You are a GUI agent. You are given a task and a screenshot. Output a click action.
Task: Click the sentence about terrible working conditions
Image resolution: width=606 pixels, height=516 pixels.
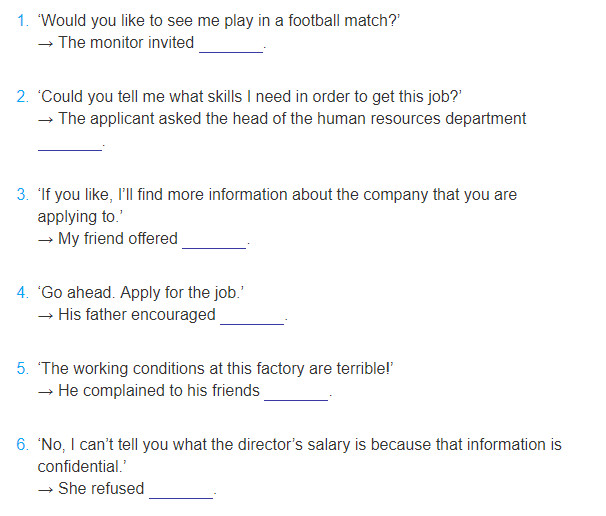(215, 369)
